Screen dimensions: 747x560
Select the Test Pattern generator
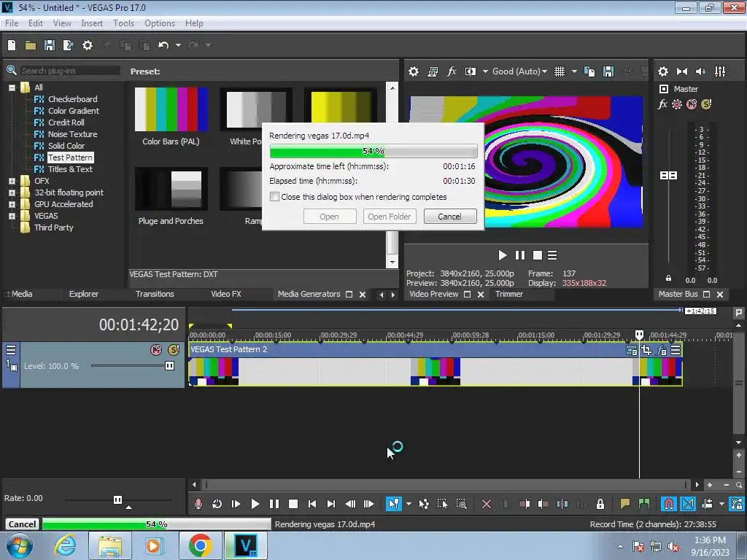click(x=70, y=157)
